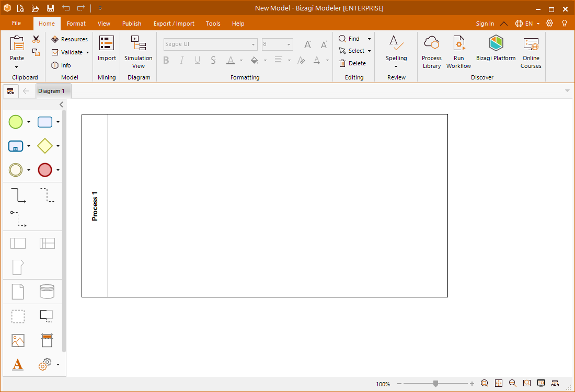
Task: Switch to the View ribbon tab
Action: pos(104,24)
